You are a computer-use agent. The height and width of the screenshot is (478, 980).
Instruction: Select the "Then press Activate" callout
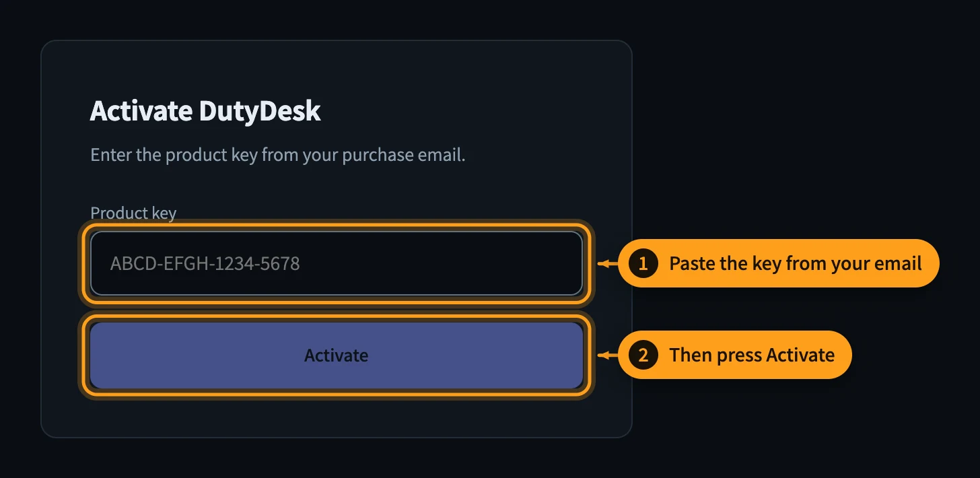(735, 355)
